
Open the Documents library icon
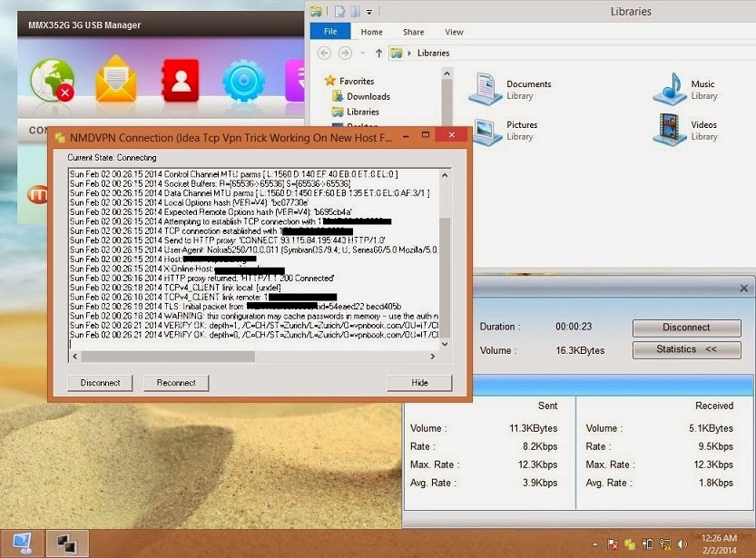pyautogui.click(x=485, y=89)
